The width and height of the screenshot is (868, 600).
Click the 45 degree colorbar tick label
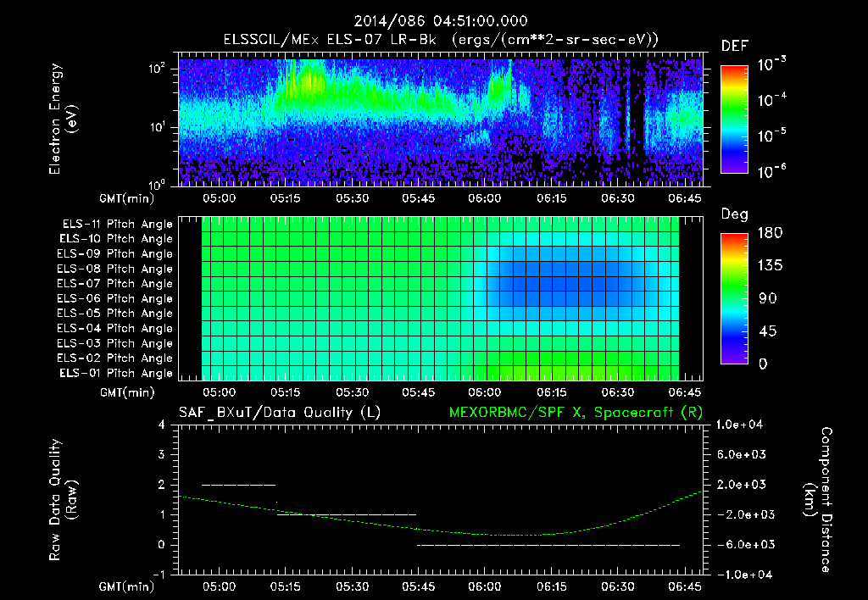[x=767, y=331]
